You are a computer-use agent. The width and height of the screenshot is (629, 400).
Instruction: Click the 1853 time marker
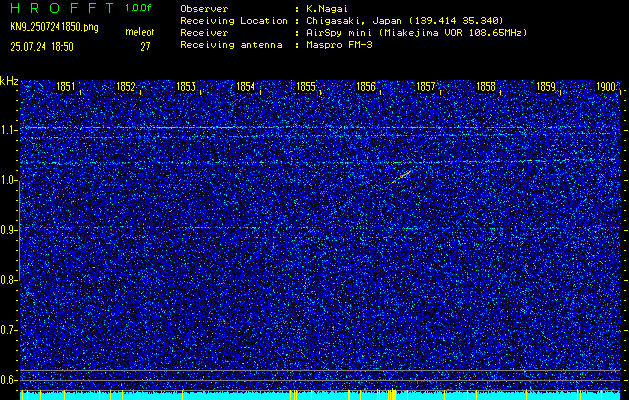(186, 87)
